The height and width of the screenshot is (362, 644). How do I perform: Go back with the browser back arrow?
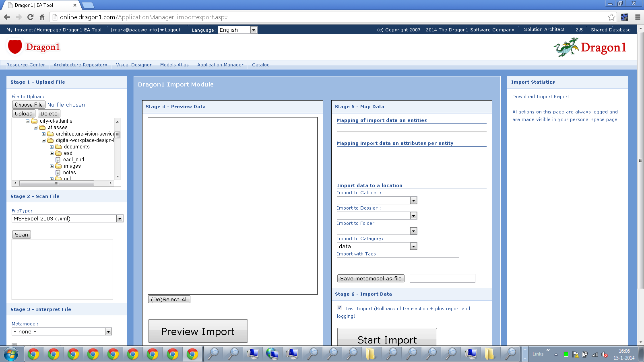(x=7, y=17)
